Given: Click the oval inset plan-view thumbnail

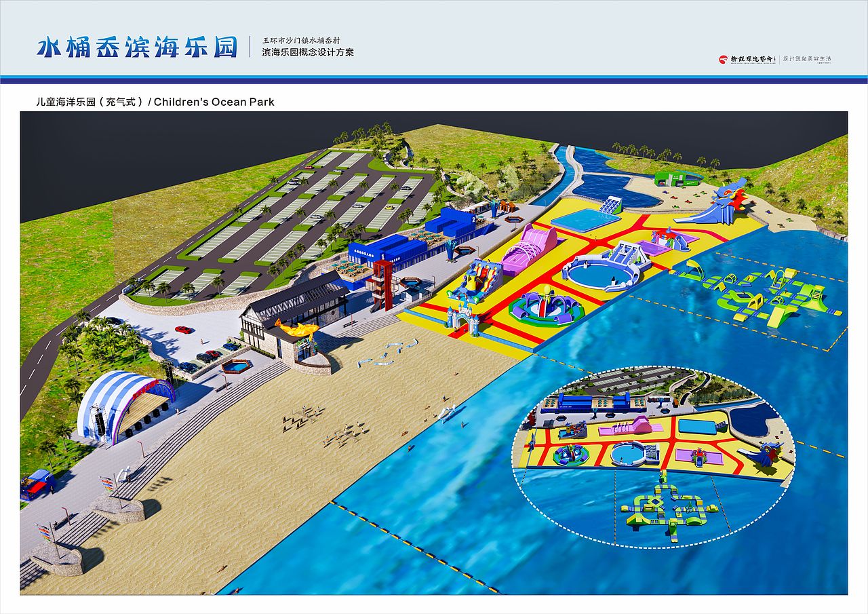Looking at the screenshot, I should [x=654, y=458].
